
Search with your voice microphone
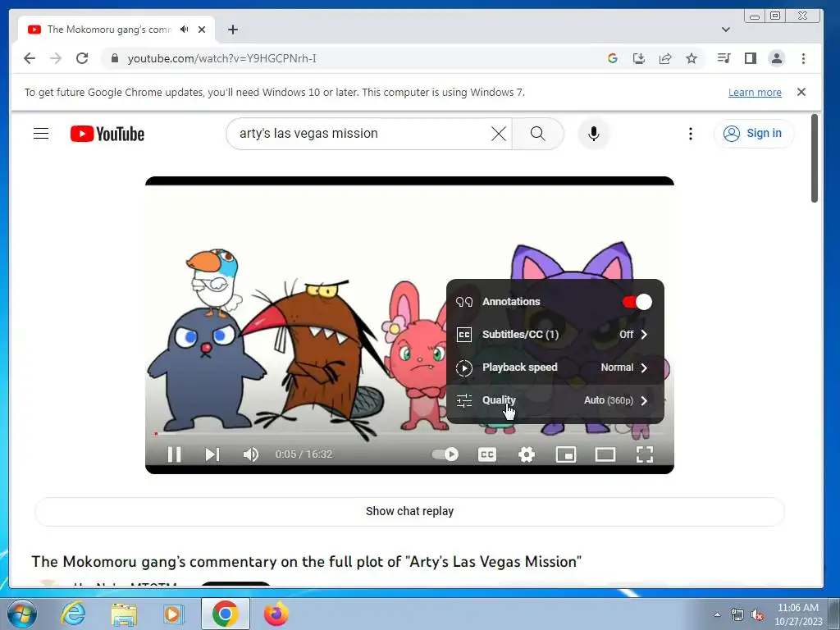[x=594, y=134]
